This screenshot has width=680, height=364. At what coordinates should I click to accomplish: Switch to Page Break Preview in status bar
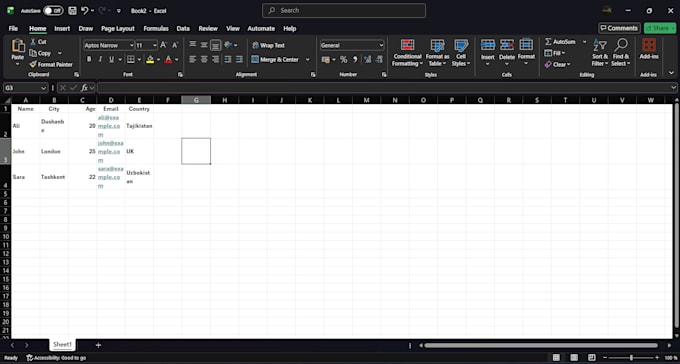point(592,358)
